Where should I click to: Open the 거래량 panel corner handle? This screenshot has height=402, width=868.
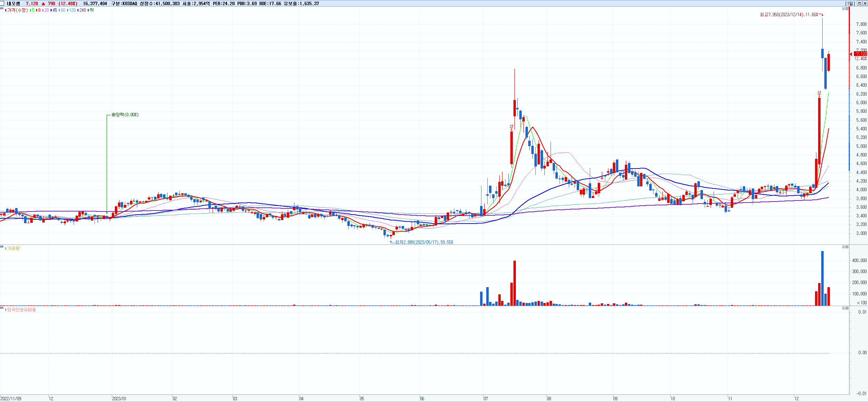2,247
